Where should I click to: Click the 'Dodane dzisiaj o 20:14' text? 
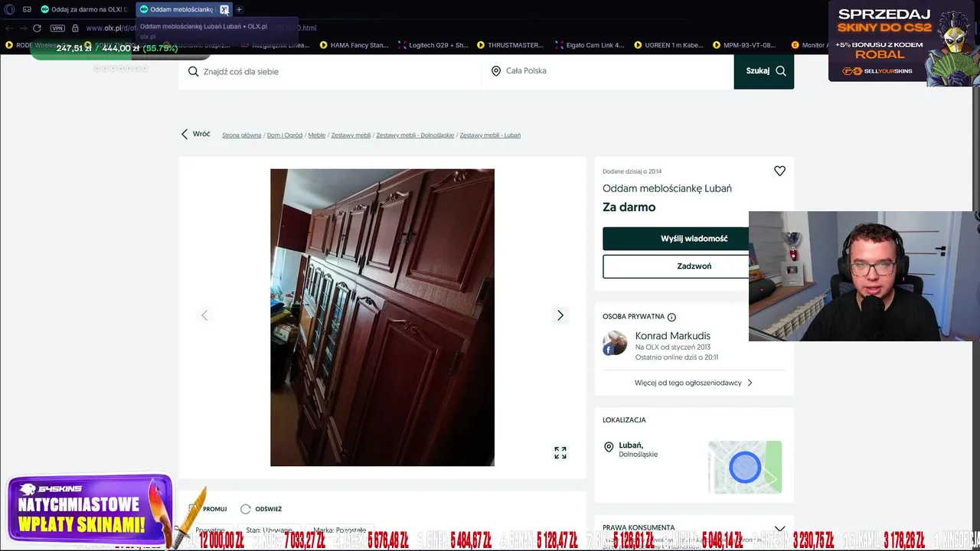coord(632,171)
